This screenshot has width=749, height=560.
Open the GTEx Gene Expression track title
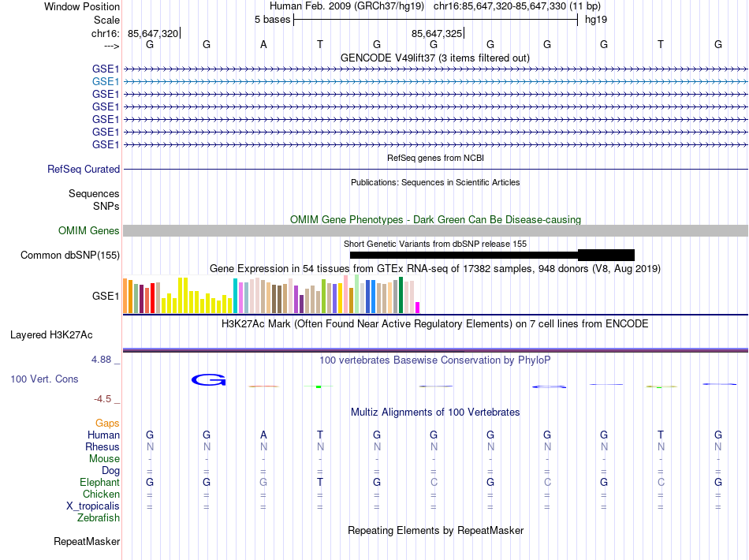pos(435,268)
